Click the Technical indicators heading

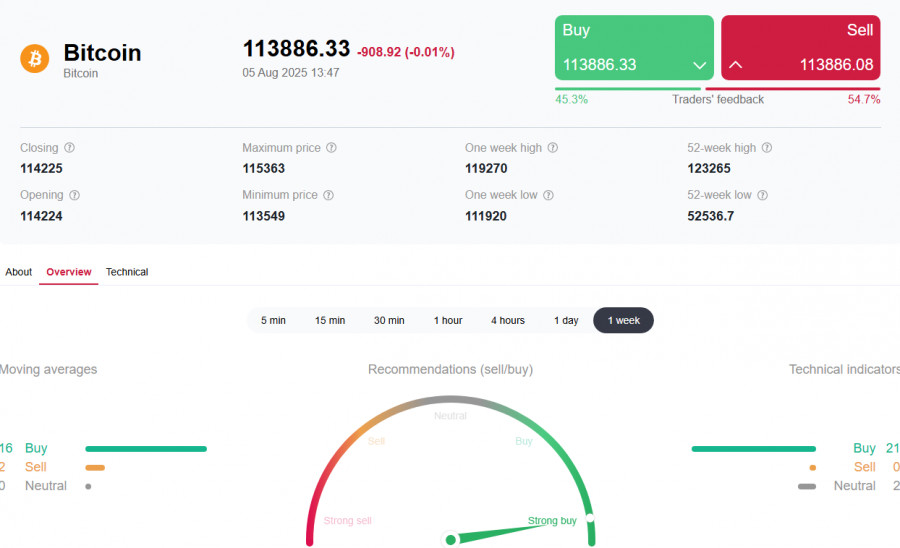click(844, 370)
